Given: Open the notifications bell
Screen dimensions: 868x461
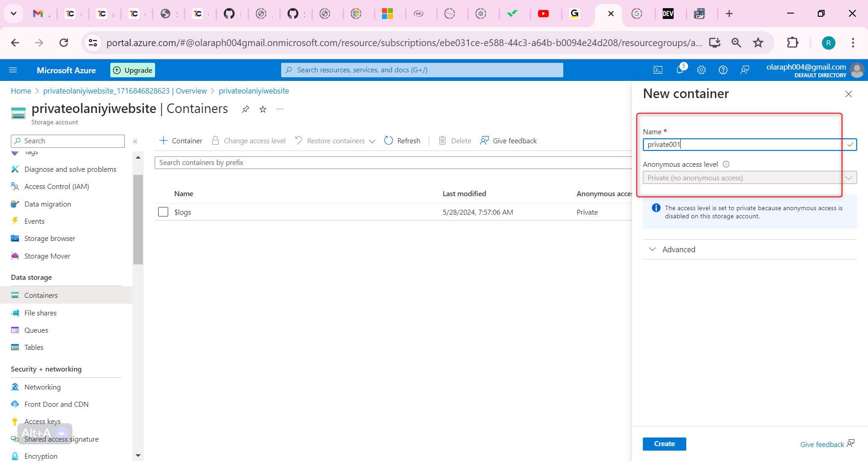Looking at the screenshot, I should [x=680, y=70].
